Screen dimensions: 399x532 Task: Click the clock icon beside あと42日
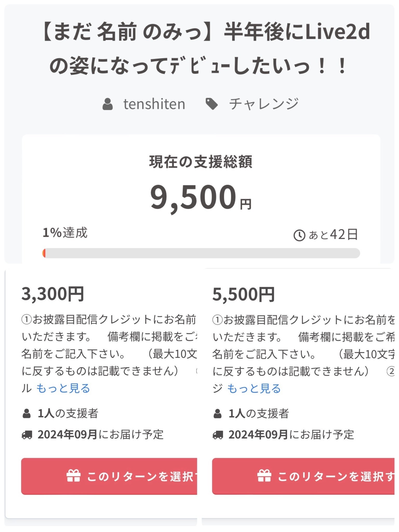pos(299,235)
